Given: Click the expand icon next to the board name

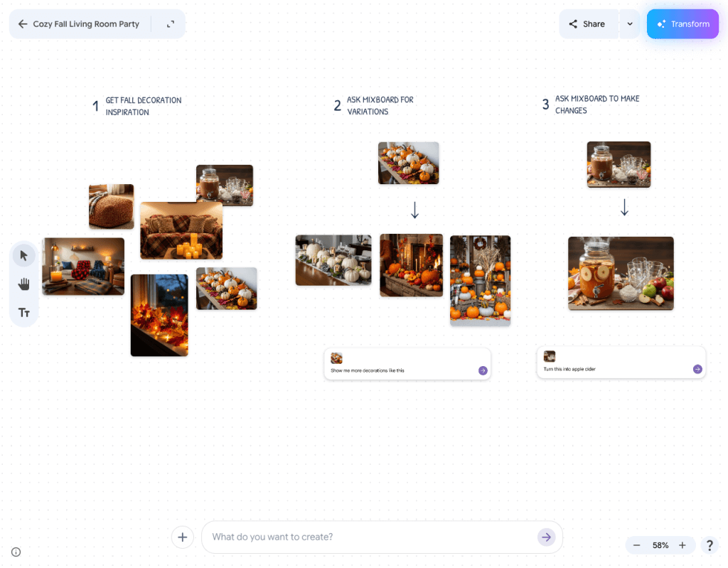Looking at the screenshot, I should coord(170,23).
